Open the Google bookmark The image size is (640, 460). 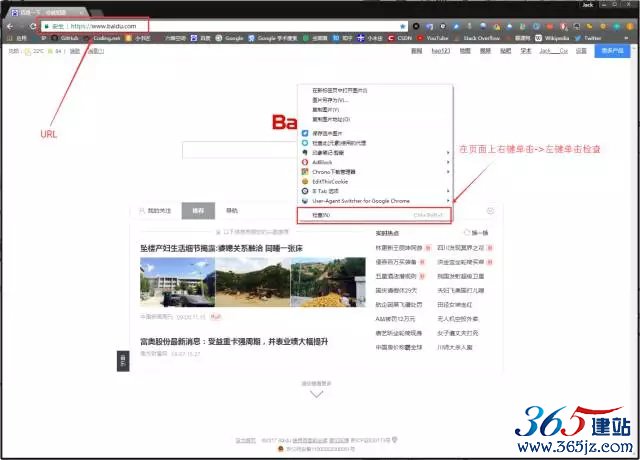coord(230,38)
